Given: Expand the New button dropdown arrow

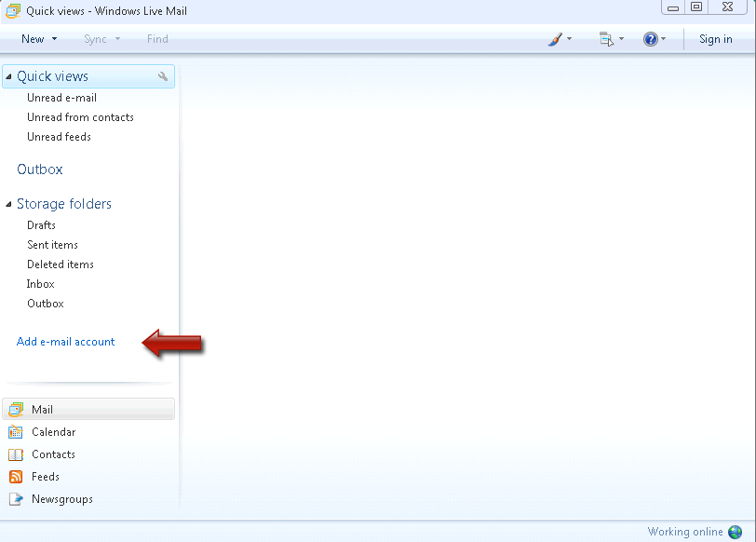Looking at the screenshot, I should (x=55, y=39).
